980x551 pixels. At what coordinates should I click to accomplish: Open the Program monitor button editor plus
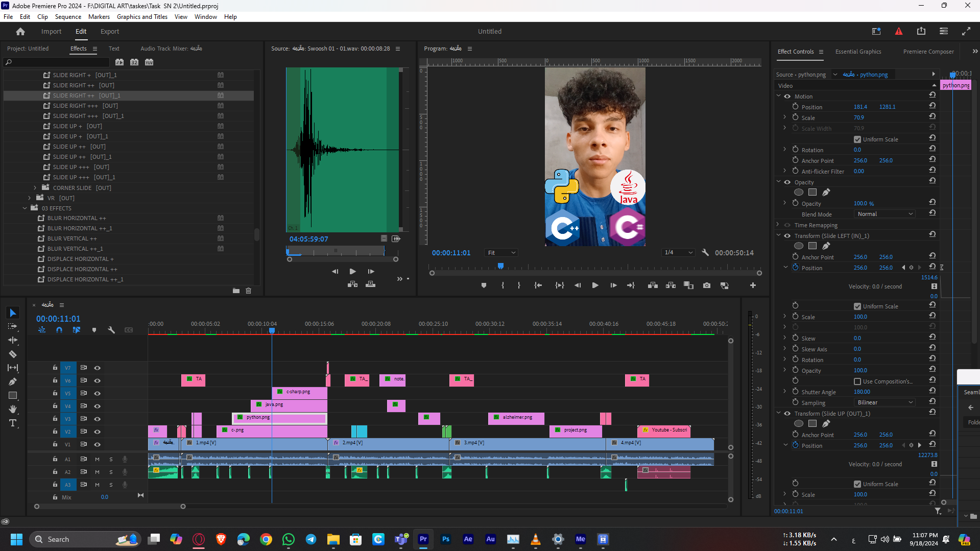pos(753,285)
